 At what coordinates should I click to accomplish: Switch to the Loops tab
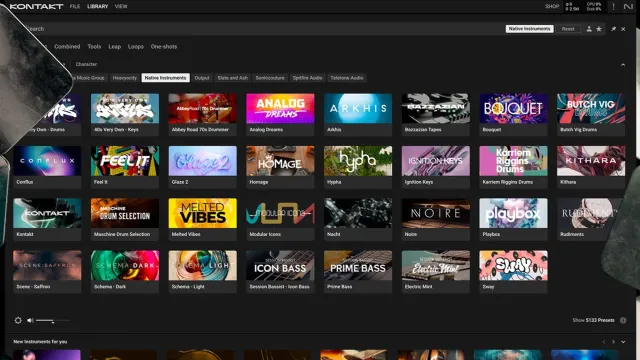[x=136, y=47]
